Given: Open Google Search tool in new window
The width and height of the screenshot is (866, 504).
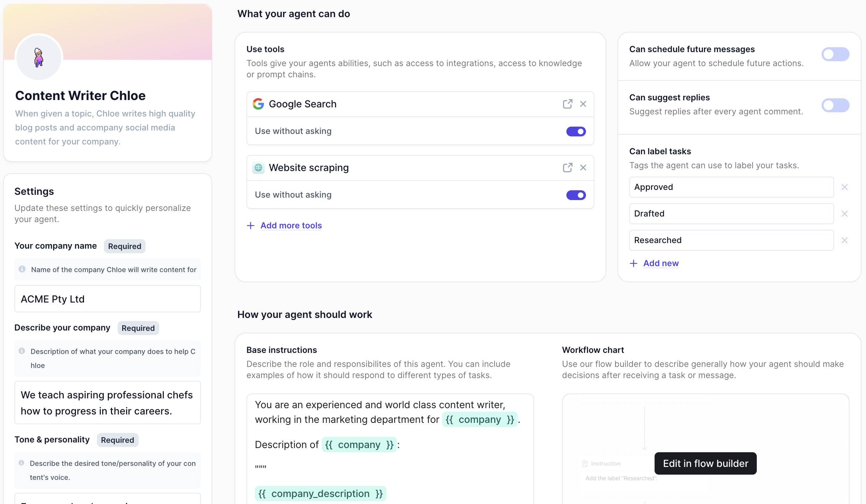Looking at the screenshot, I should tap(567, 104).
